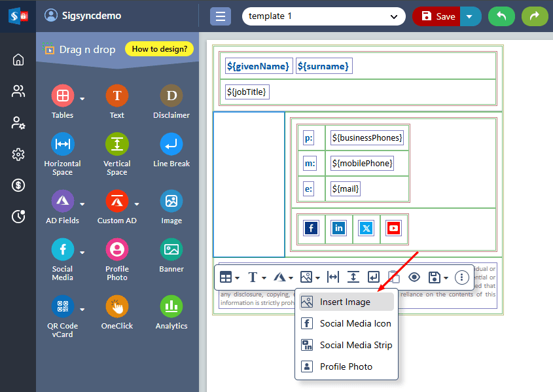Click the YouTube icon in the signature
Image resolution: width=553 pixels, height=392 pixels.
[394, 228]
